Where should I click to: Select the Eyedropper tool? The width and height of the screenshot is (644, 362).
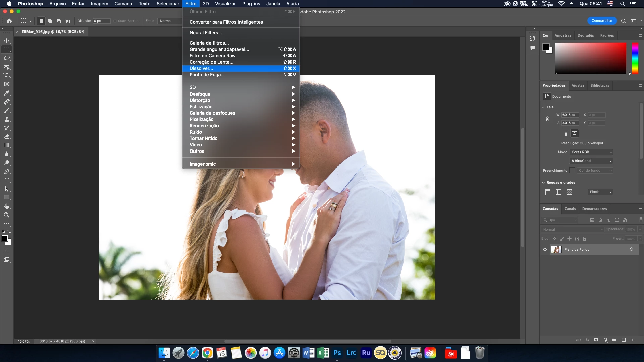7,93
